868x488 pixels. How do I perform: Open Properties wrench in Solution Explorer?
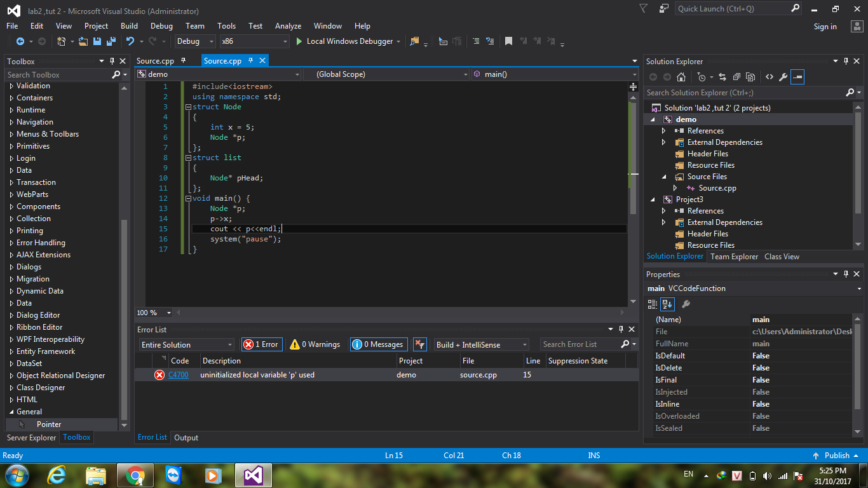783,77
